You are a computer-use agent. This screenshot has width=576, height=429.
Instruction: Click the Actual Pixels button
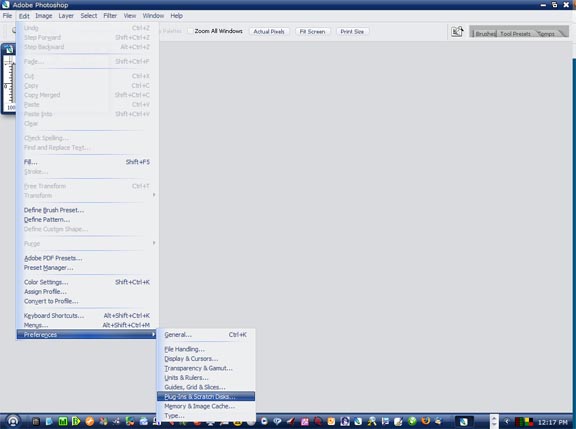tap(269, 32)
